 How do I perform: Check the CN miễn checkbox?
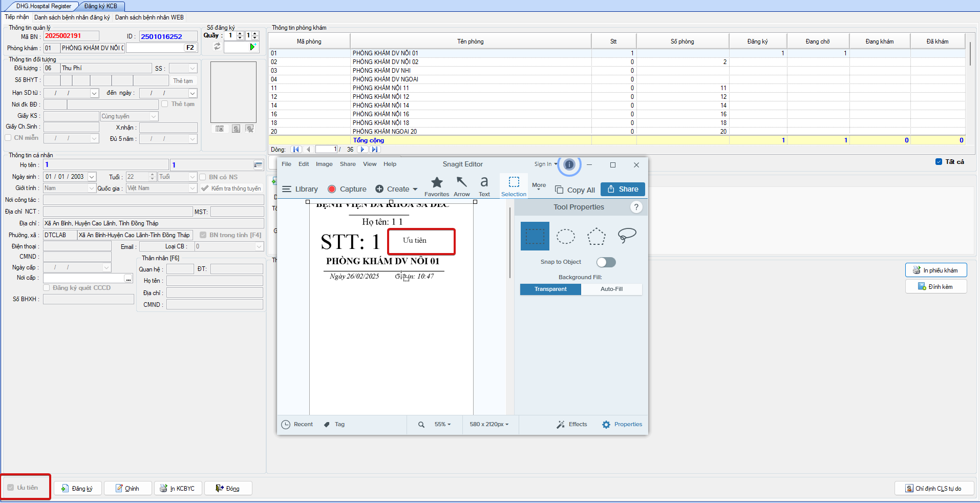8,138
